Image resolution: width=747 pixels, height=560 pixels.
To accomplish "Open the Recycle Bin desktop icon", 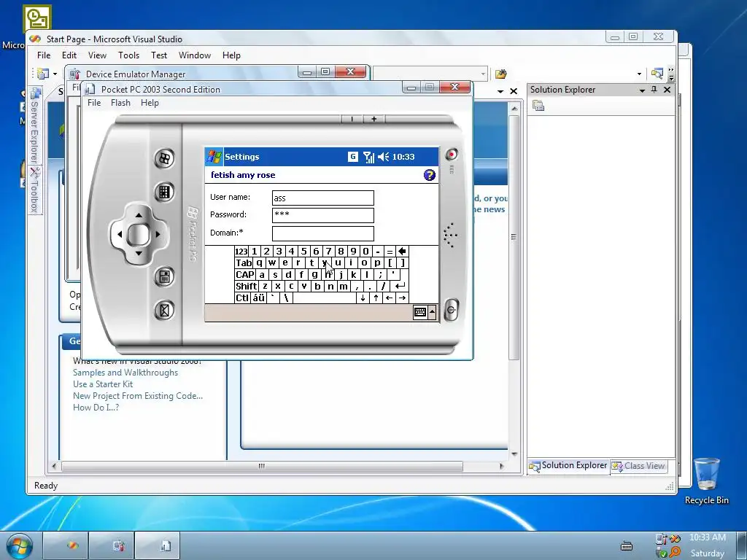I will point(706,481).
